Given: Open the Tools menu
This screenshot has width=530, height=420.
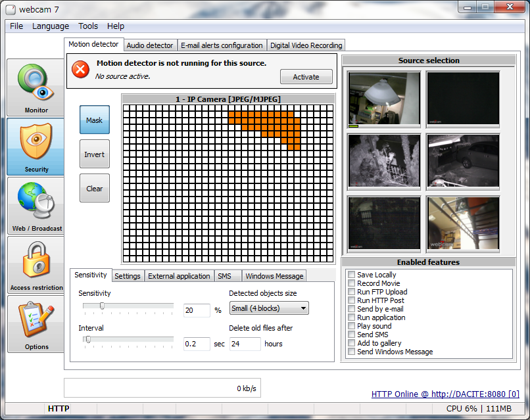Looking at the screenshot, I should coord(88,26).
